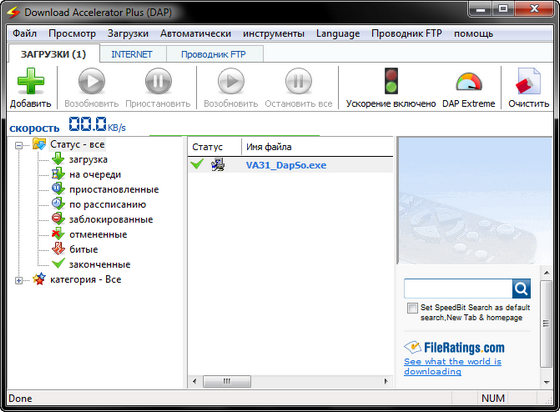
Task: Switch to the Проводник FTP tab
Action: pyautogui.click(x=214, y=54)
